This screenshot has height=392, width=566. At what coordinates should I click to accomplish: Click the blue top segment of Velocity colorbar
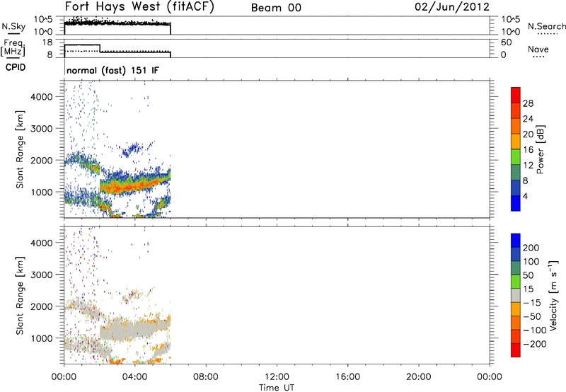click(516, 241)
